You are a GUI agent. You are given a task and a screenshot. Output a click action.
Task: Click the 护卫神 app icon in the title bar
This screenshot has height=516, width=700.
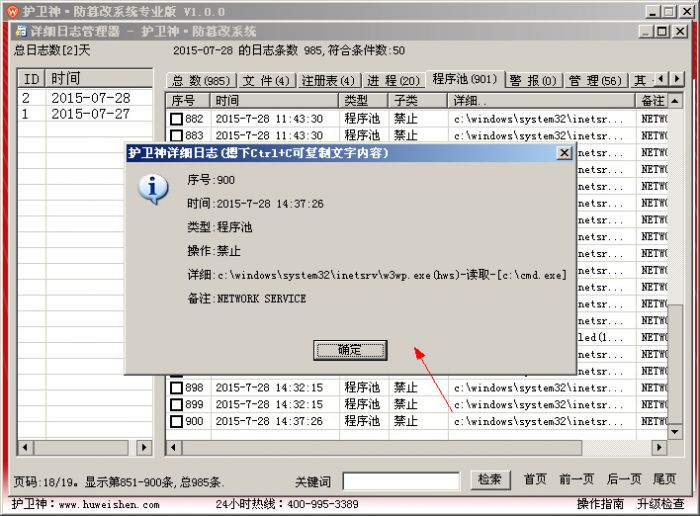(13, 11)
